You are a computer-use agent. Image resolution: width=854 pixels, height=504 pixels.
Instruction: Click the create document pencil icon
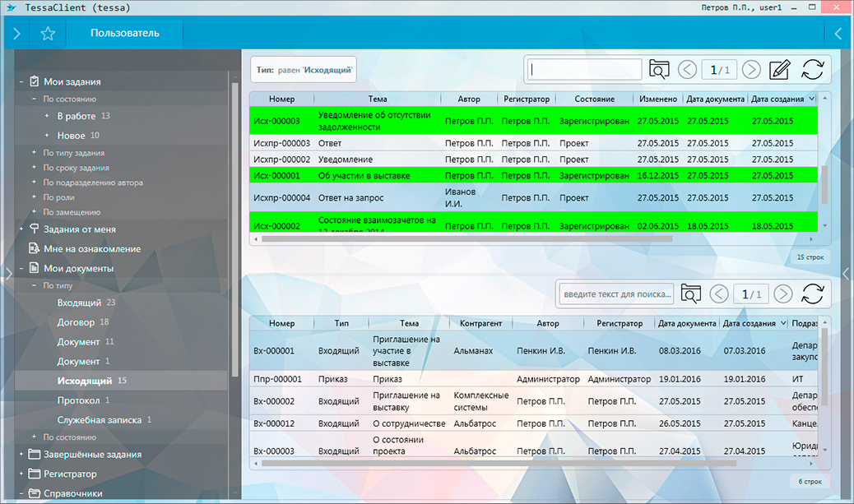[778, 70]
